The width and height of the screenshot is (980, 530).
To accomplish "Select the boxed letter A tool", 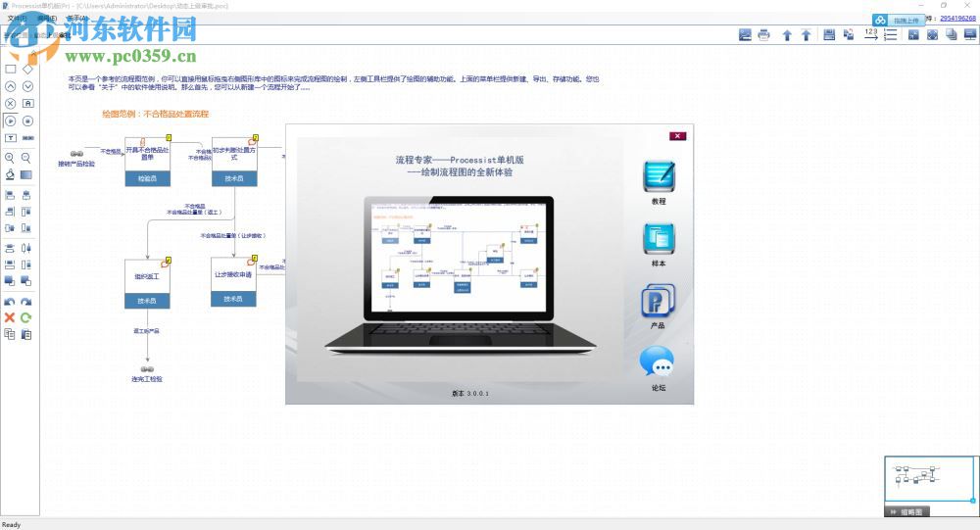I will (x=27, y=104).
